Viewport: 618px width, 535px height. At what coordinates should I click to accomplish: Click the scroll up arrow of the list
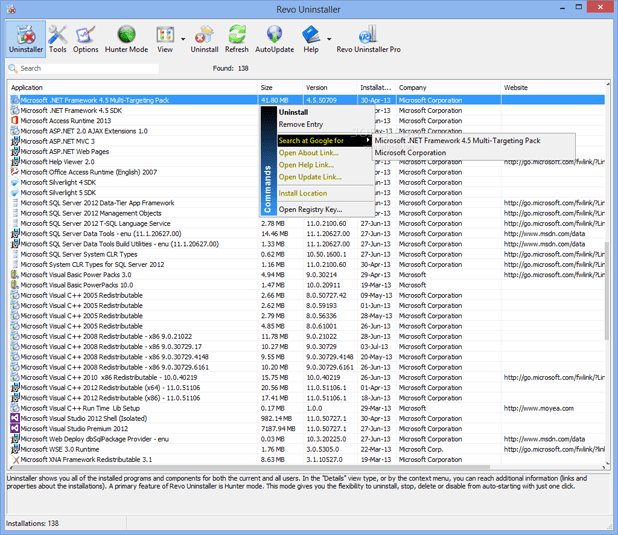607,84
